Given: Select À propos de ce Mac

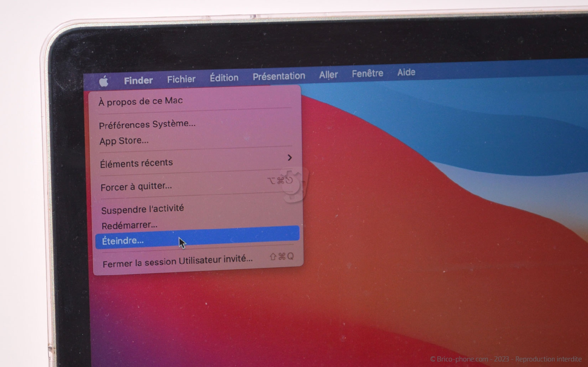Looking at the screenshot, I should click(x=140, y=101).
